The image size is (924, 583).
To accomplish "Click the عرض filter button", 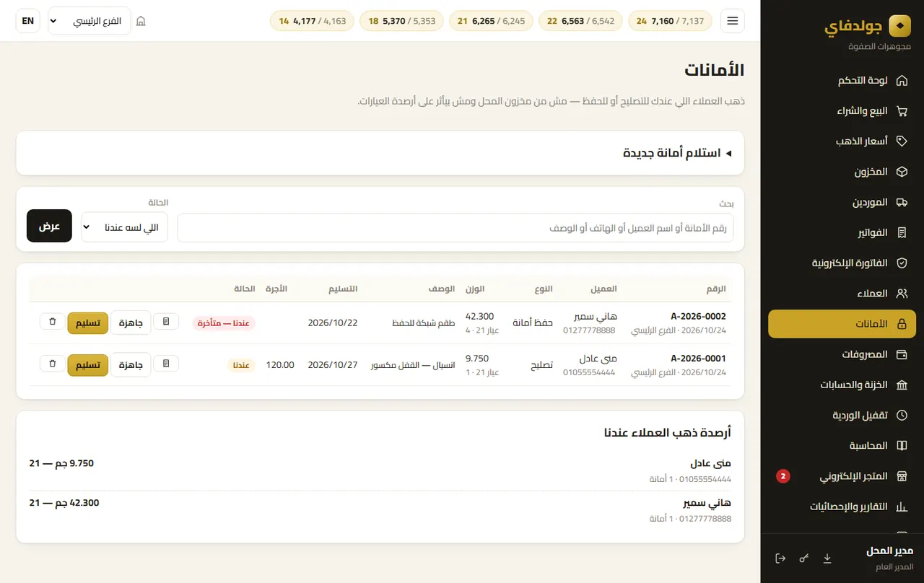I will pos(49,226).
